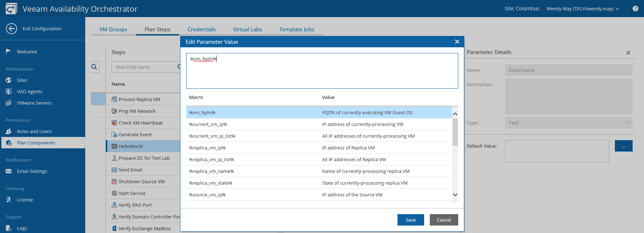Click the Value column header
644x233 pixels.
coord(328,97)
